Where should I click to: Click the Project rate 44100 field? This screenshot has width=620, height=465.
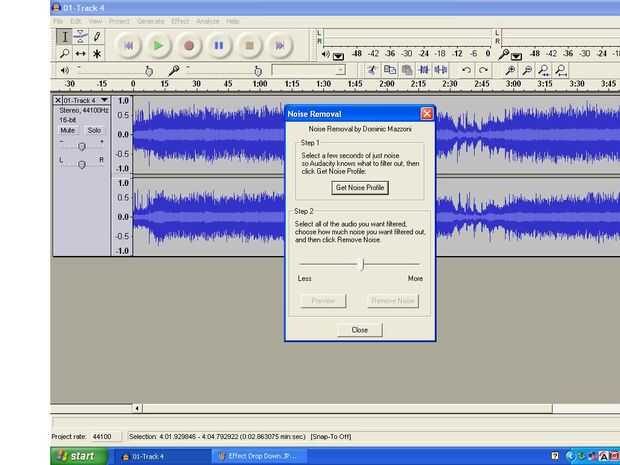pyautogui.click(x=104, y=437)
